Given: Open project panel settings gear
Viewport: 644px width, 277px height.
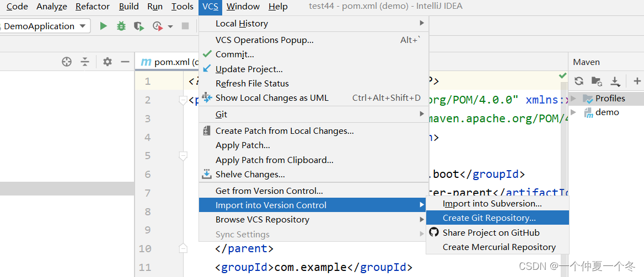Looking at the screenshot, I should pyautogui.click(x=107, y=62).
